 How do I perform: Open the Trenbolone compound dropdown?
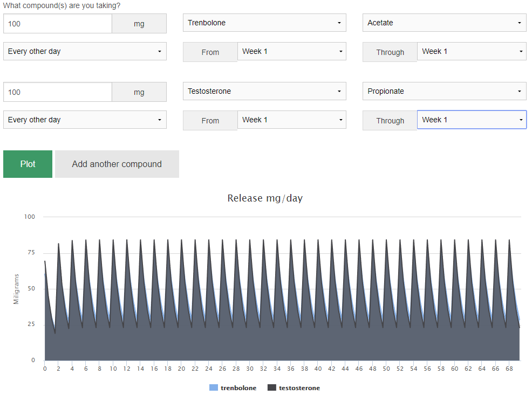264,23
